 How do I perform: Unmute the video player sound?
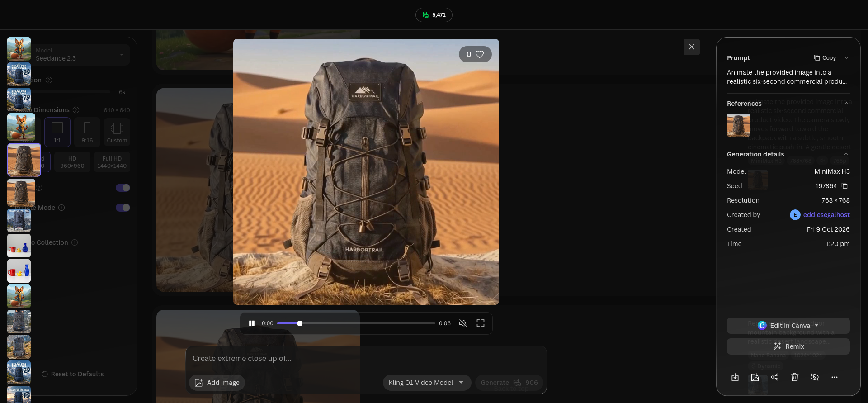coord(463,323)
